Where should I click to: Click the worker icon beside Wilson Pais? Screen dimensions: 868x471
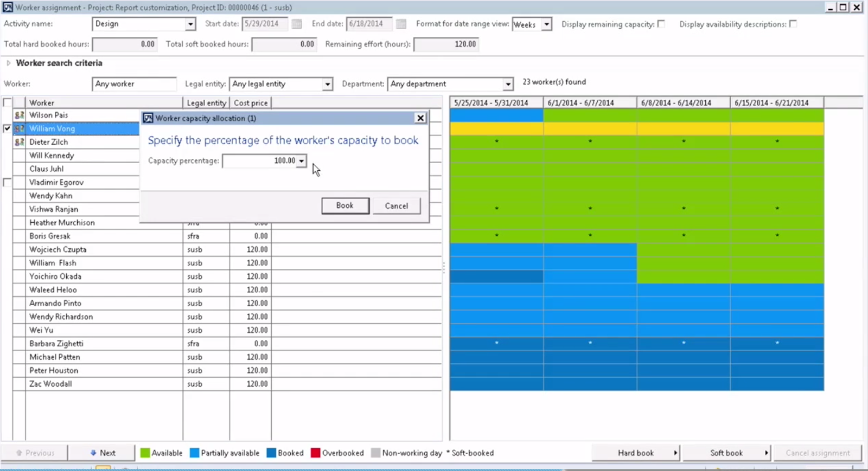click(20, 115)
